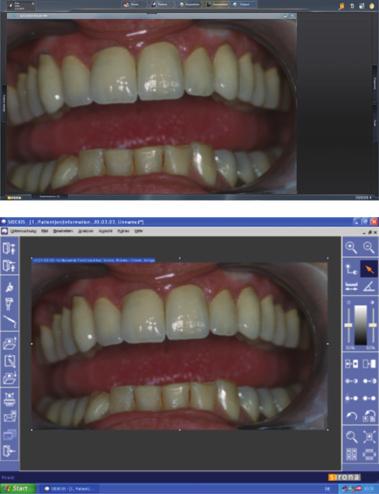Click the second icon from top in left toolbar

(x=9, y=266)
